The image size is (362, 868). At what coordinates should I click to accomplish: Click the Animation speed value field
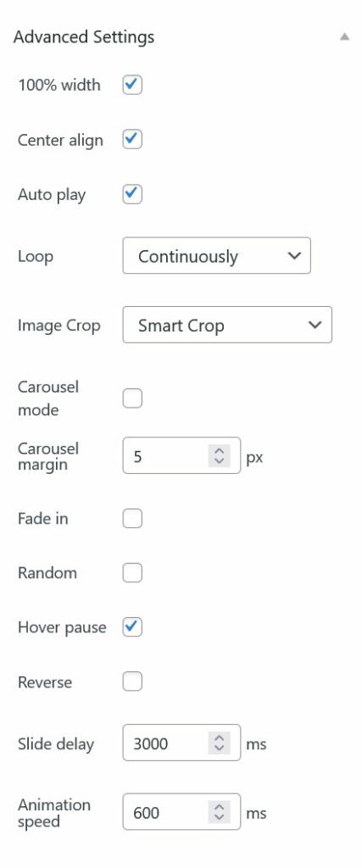(x=181, y=812)
